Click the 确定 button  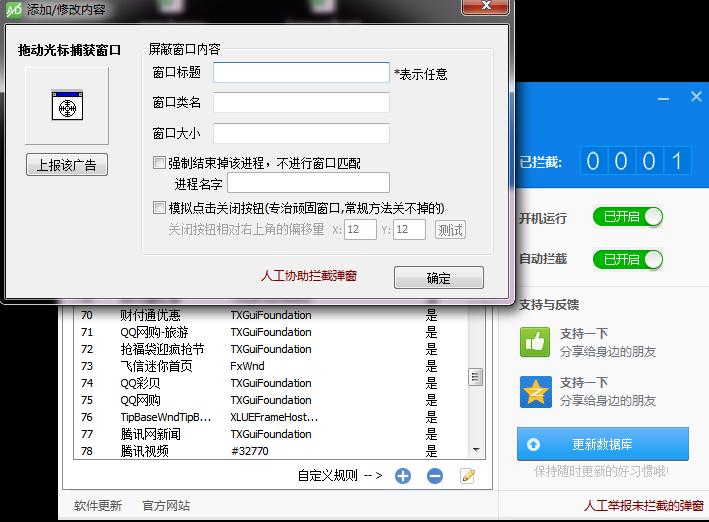pyautogui.click(x=438, y=278)
